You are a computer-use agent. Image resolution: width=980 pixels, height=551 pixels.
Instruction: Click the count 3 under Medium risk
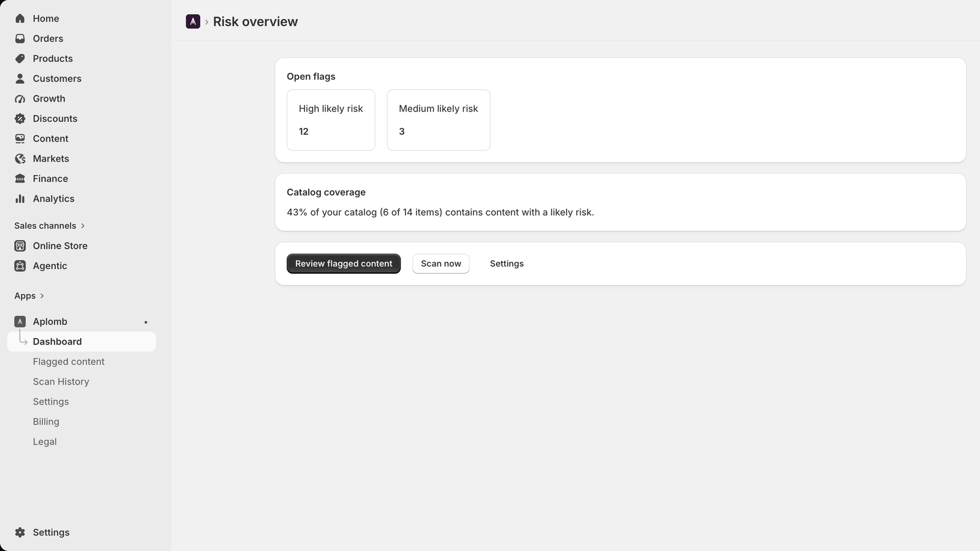402,132
